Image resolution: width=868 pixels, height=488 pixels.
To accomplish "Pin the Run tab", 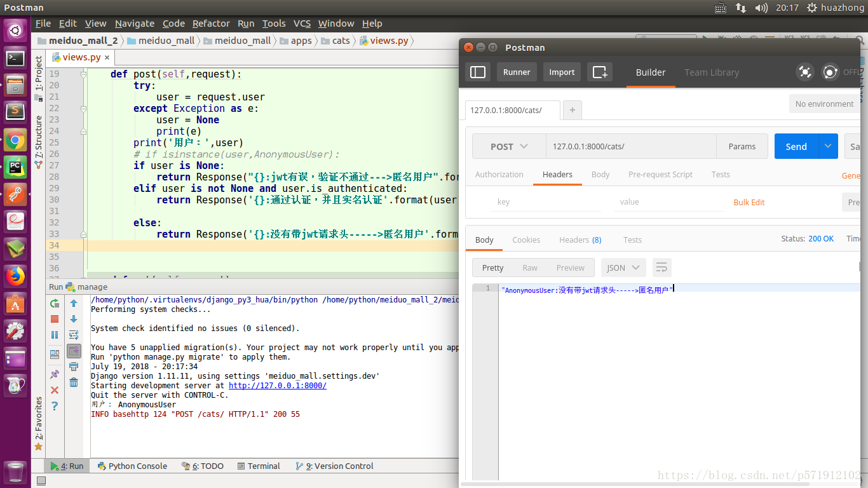I will point(55,374).
